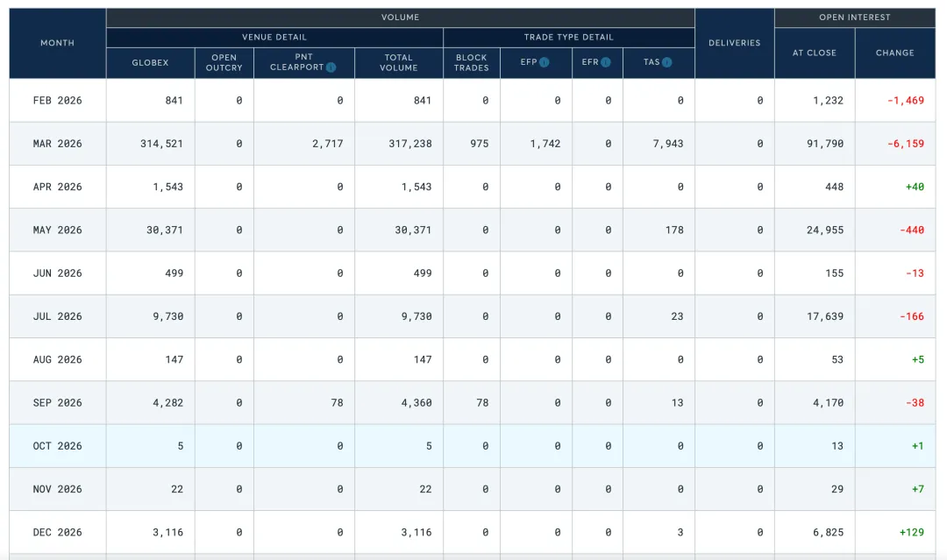This screenshot has height=560, width=947.
Task: Select the NOV 2026 month cell
Action: (x=57, y=489)
